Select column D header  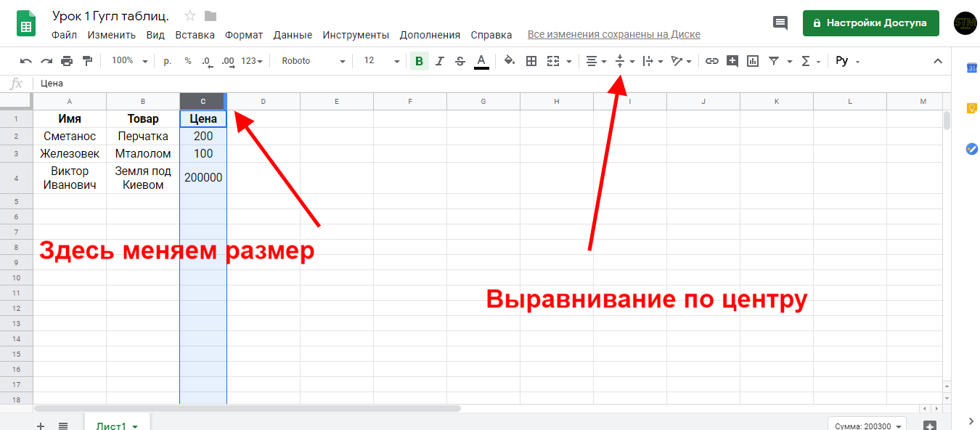pyautogui.click(x=264, y=102)
